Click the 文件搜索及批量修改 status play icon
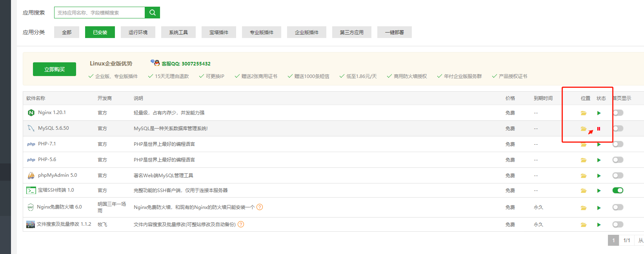The width and height of the screenshot is (644, 254). pos(599,225)
